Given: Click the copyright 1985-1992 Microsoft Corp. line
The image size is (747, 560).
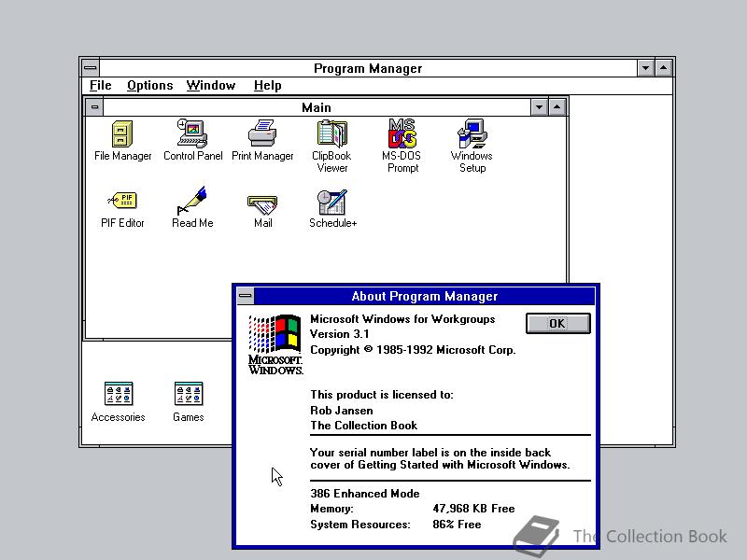Looking at the screenshot, I should [x=413, y=350].
